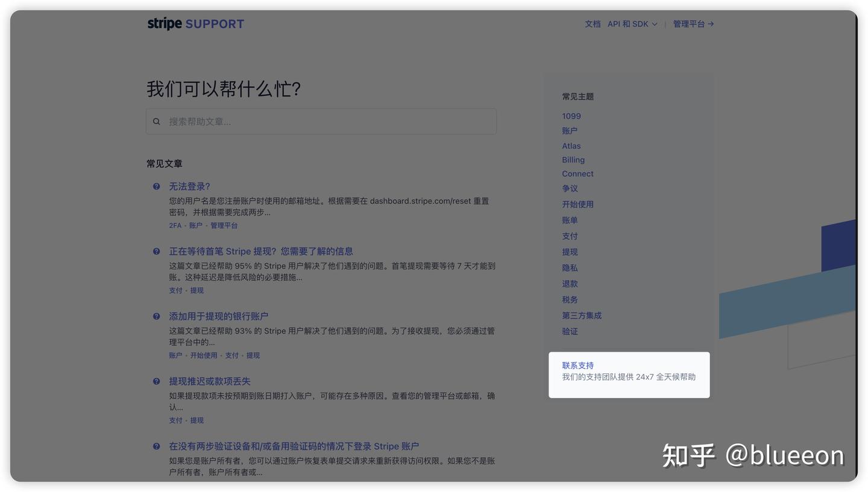Click the question mark icon beside the two-step verification article
Viewport: 868px width, 492px height.
pyautogui.click(x=157, y=446)
